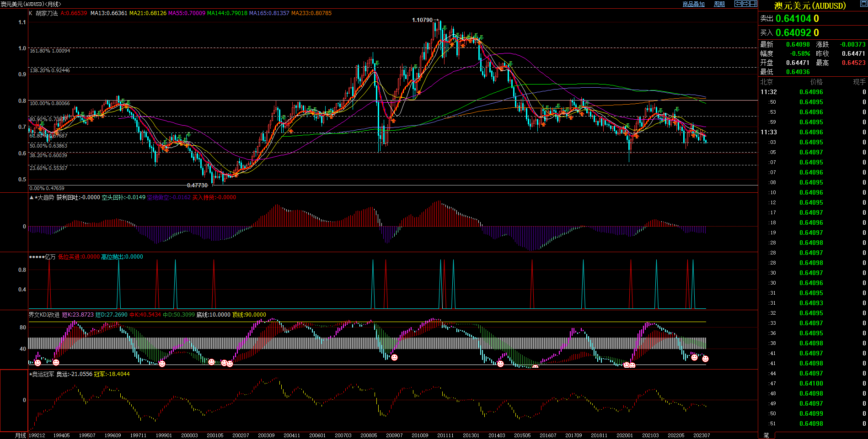The height and width of the screenshot is (439, 868).
Task: Open the 周期 period selector
Action: click(719, 4)
